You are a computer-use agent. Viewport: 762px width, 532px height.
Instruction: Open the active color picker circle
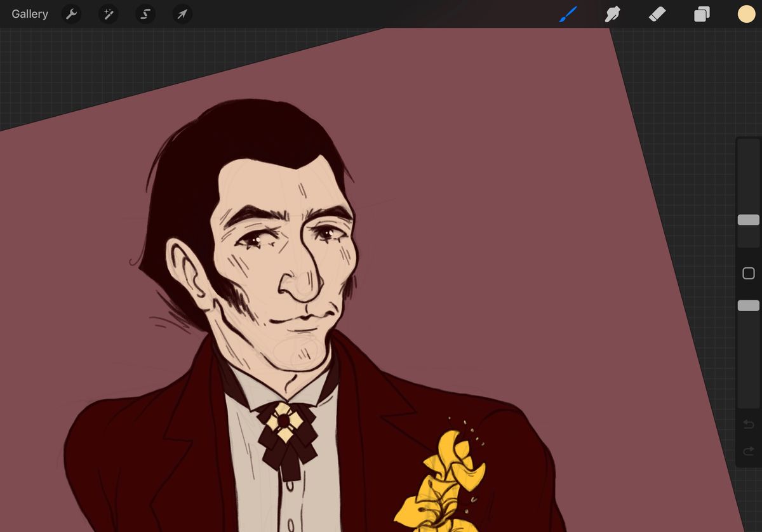click(747, 14)
